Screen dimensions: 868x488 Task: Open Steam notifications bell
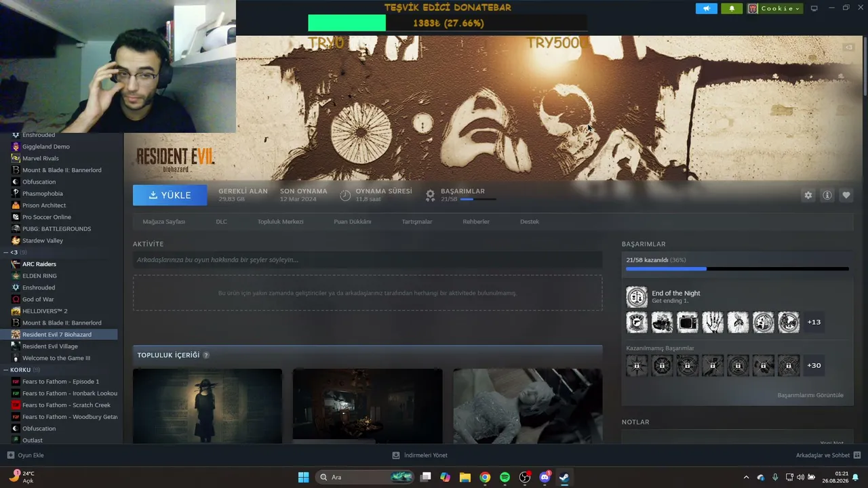click(x=732, y=9)
